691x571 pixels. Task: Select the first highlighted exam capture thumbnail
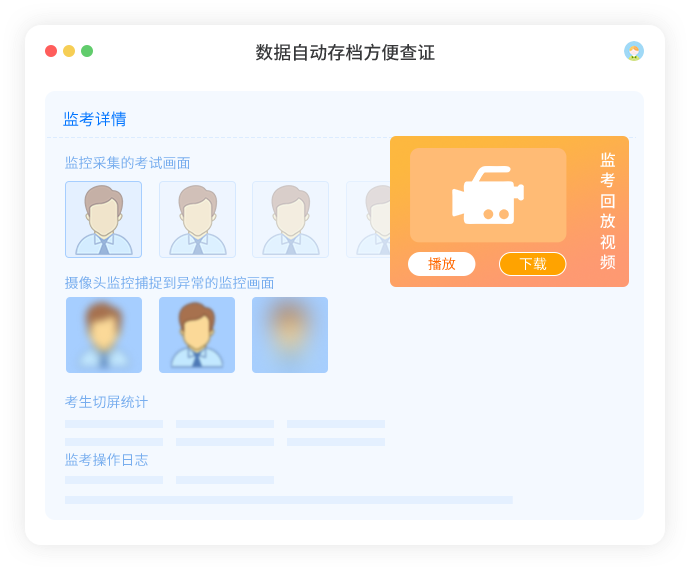[x=104, y=219]
